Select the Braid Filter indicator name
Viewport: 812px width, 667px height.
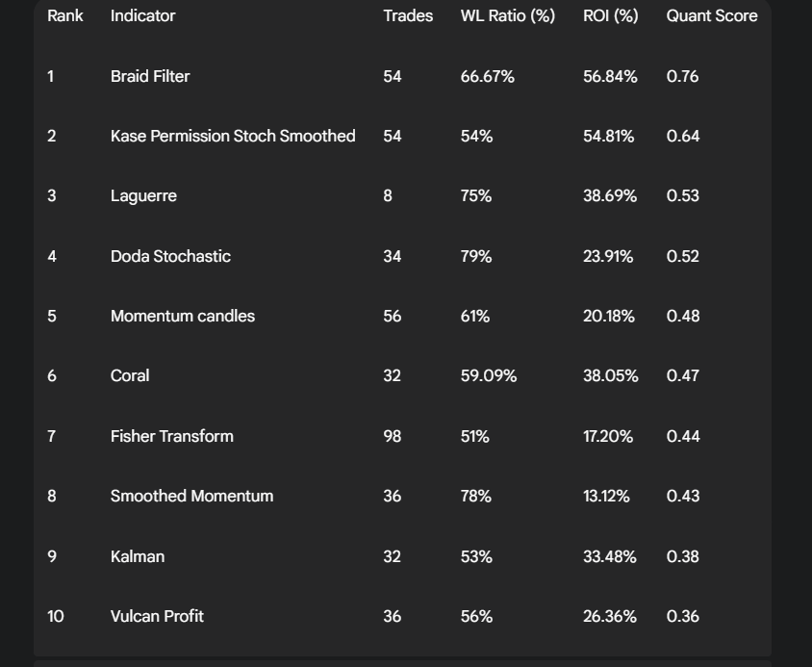150,76
